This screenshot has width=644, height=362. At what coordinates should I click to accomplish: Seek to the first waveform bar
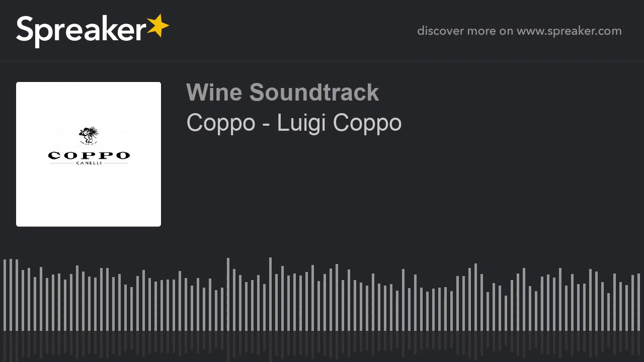tap(5, 295)
